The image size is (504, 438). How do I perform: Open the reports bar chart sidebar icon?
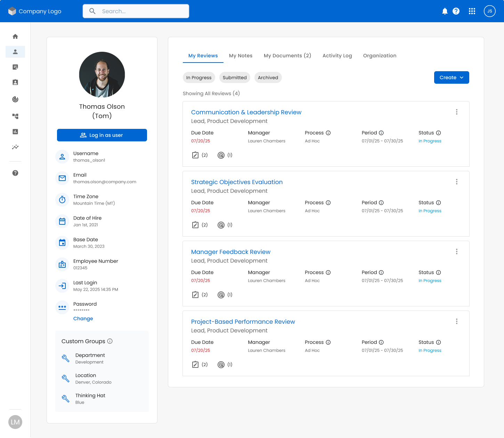pyautogui.click(x=15, y=131)
